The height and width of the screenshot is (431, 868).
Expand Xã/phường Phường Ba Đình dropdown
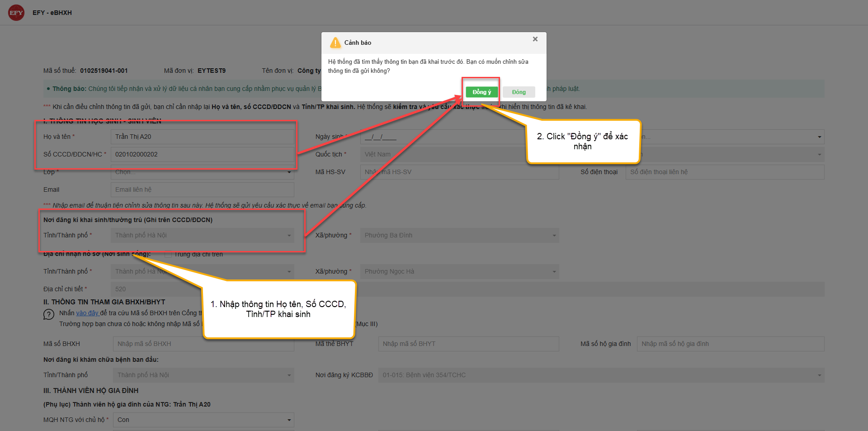459,235
